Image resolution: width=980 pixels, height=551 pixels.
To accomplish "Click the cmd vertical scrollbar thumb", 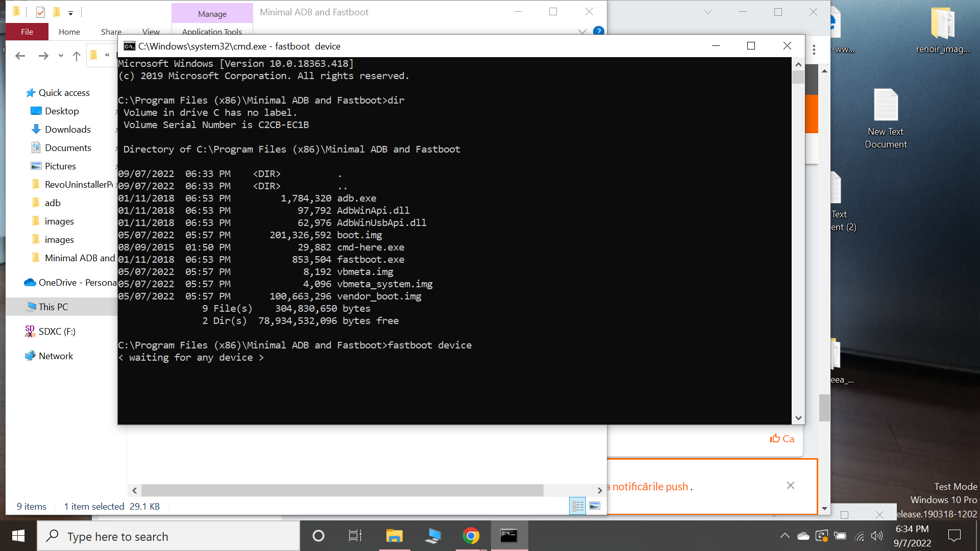I will pos(798,77).
